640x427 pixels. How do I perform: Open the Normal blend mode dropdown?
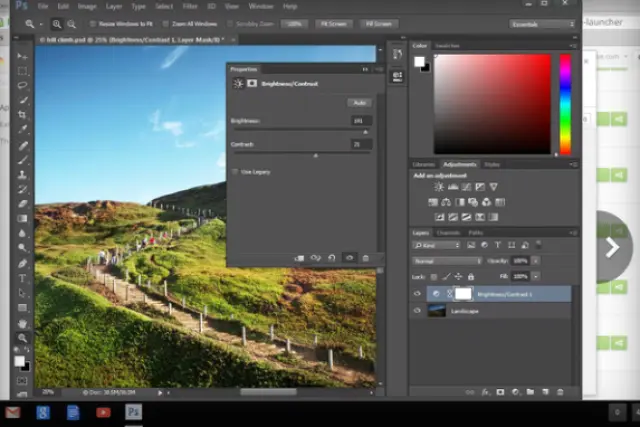click(x=448, y=260)
